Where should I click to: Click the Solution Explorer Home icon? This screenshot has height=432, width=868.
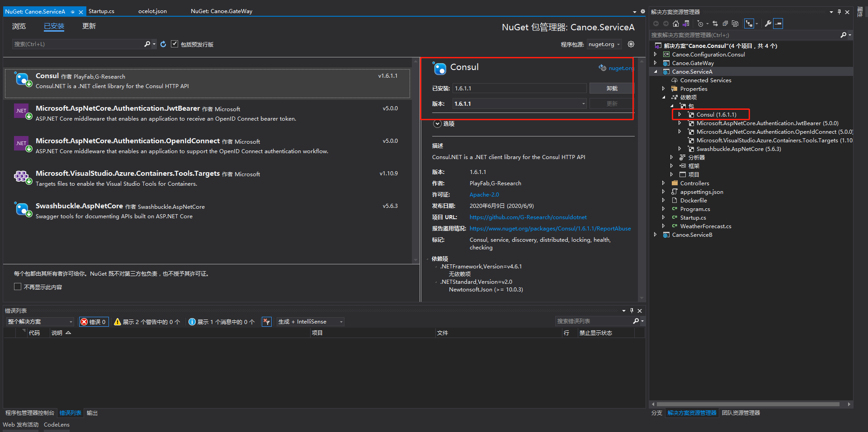pos(676,23)
